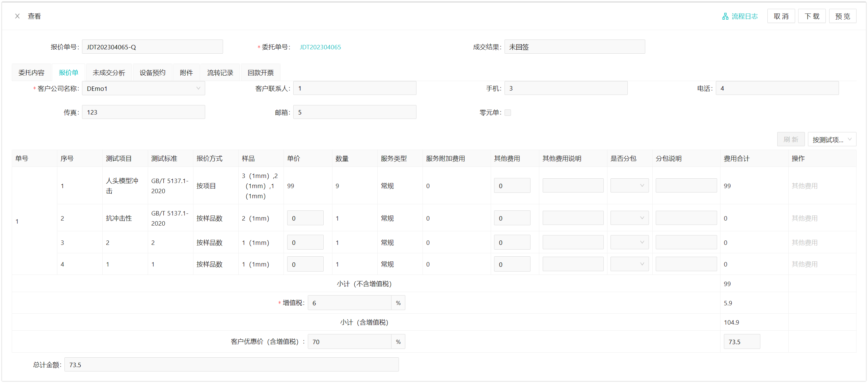Go to the 回款开票 tab
The width and height of the screenshot is (868, 383).
pyautogui.click(x=261, y=73)
